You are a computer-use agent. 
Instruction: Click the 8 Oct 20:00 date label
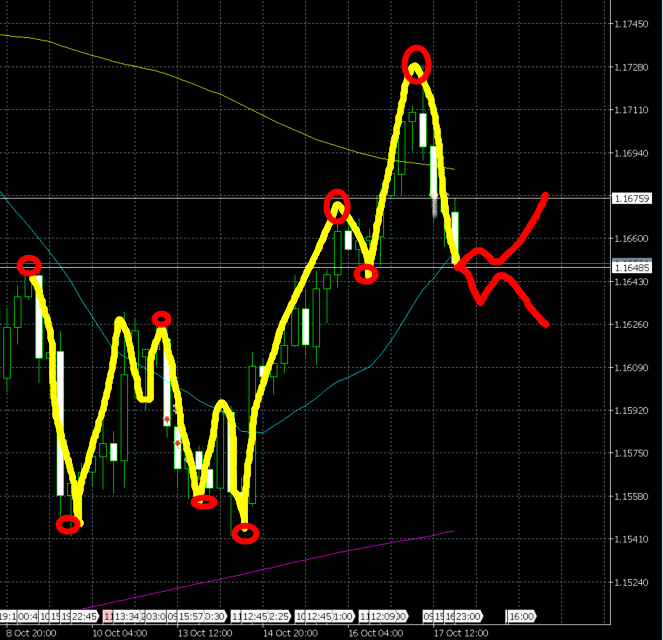coord(30,632)
